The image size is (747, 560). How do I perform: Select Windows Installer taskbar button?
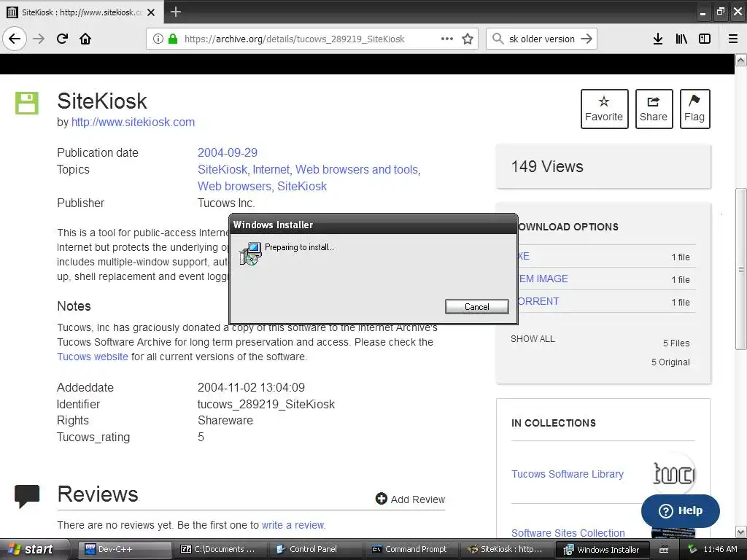pyautogui.click(x=602, y=550)
